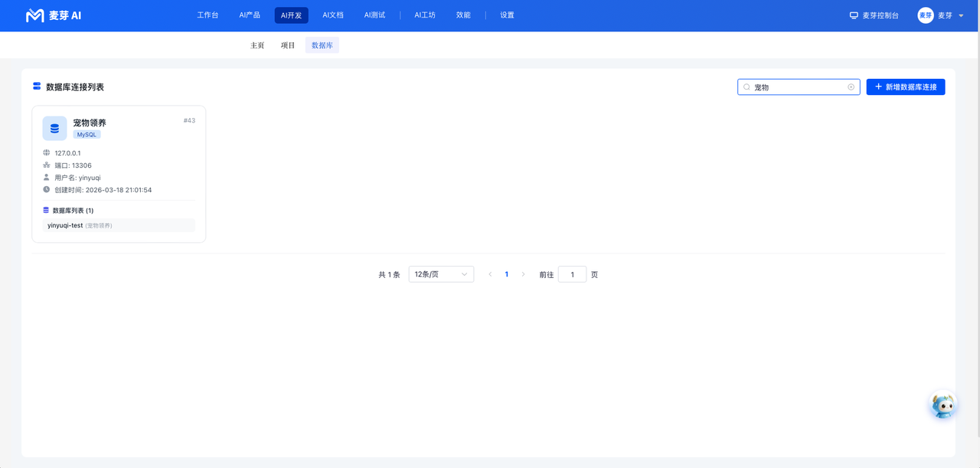The width and height of the screenshot is (980, 468).
Task: Open the 工作台 menu
Action: click(x=207, y=15)
